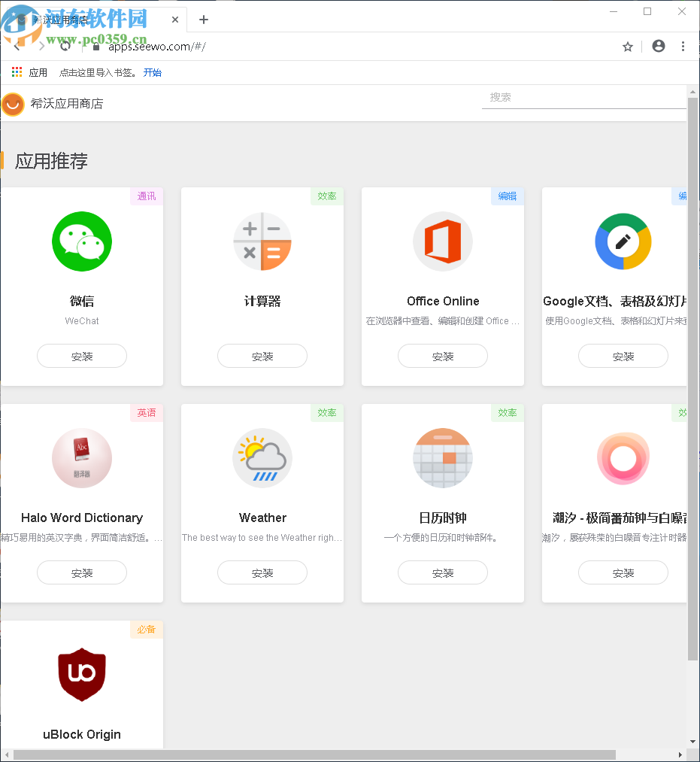Open the browser three-dot menu
Image resolution: width=700 pixels, height=762 pixels.
pyautogui.click(x=683, y=46)
